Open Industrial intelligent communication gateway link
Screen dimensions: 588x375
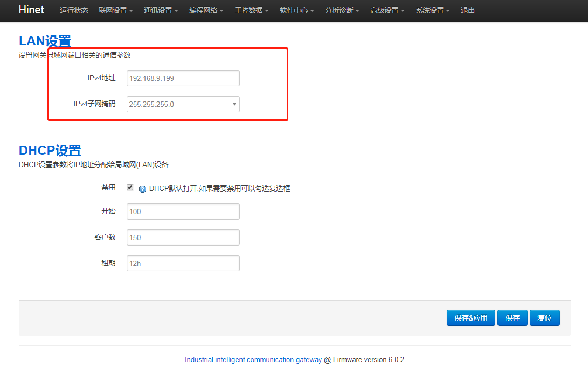click(x=253, y=359)
